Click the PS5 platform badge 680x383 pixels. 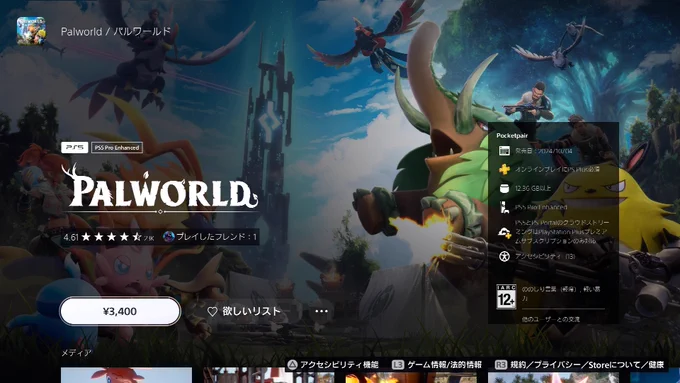(x=74, y=147)
